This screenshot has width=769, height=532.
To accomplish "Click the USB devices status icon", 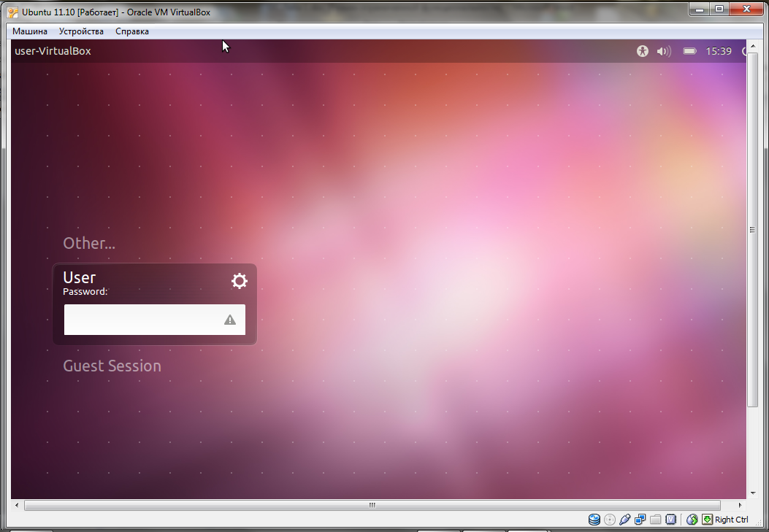I will [x=625, y=520].
